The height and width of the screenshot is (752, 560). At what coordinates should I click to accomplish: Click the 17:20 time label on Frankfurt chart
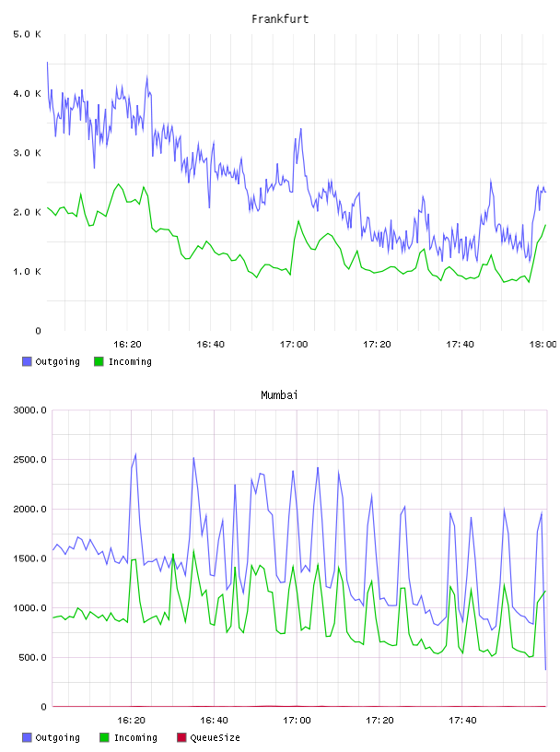[x=377, y=345]
